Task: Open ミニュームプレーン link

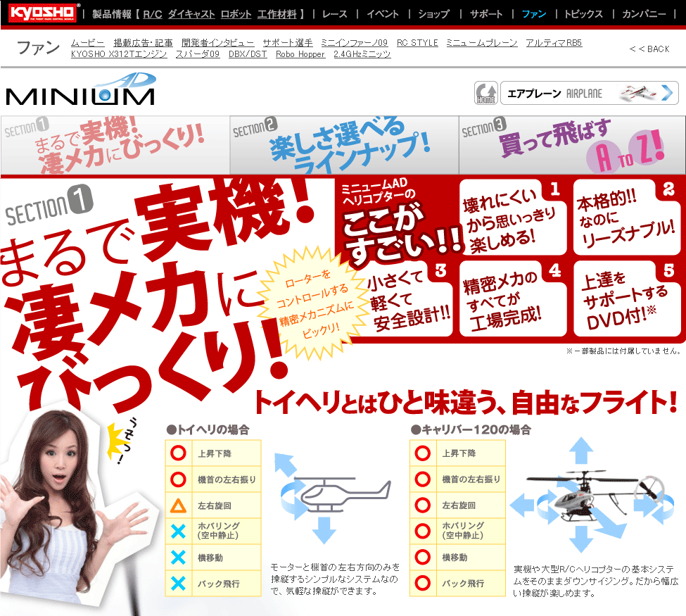Action: pos(482,43)
